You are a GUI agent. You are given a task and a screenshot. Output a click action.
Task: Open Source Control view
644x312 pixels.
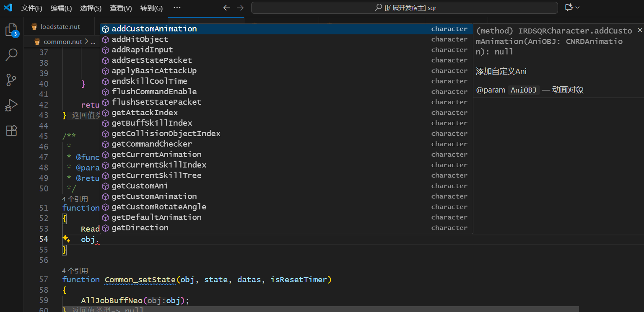click(x=10, y=80)
